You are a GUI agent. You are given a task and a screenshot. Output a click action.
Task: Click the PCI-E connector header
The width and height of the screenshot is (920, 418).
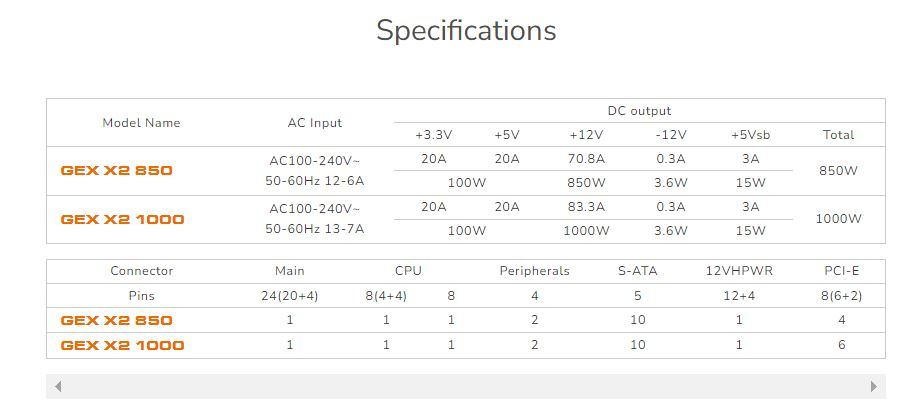tap(841, 271)
